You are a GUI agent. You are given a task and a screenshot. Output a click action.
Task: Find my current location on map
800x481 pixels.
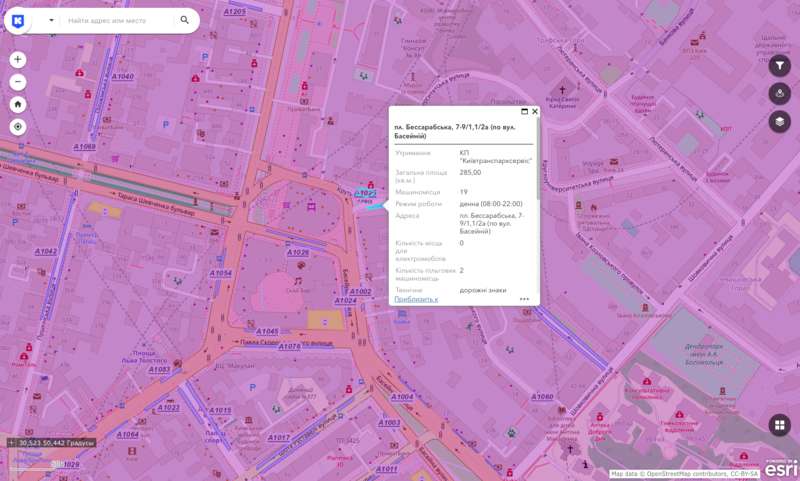pos(18,127)
